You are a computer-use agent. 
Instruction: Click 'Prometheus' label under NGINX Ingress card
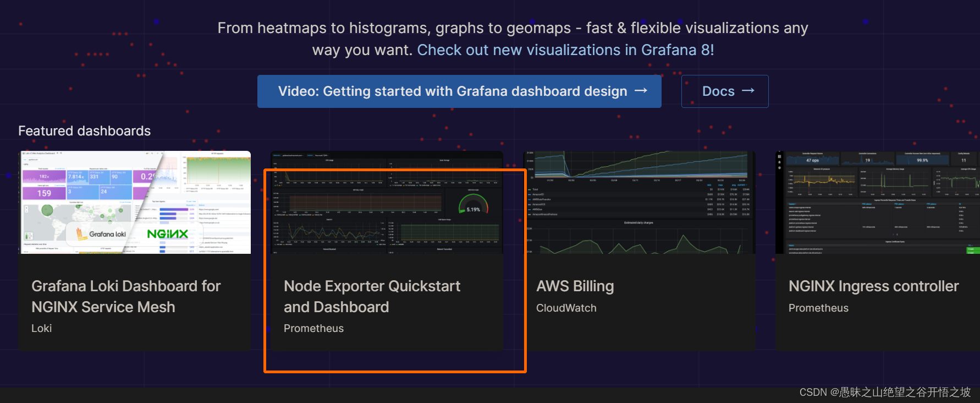[x=818, y=308]
